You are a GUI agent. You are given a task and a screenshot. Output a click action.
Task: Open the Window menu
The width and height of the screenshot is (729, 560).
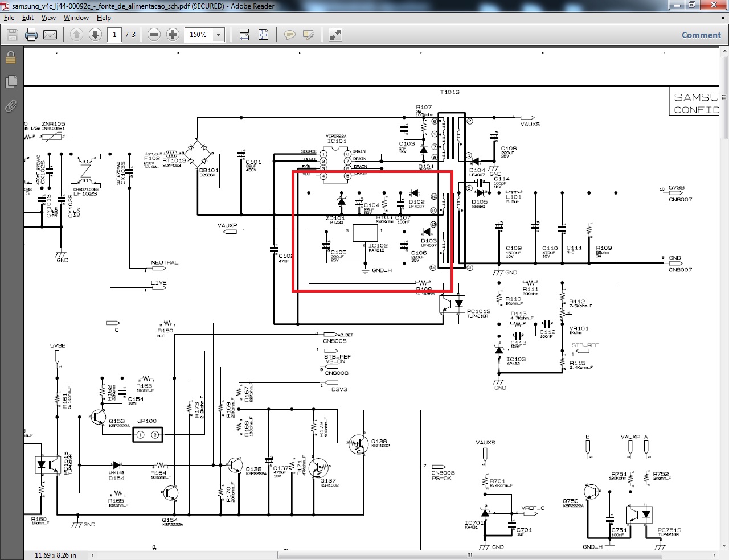76,18
